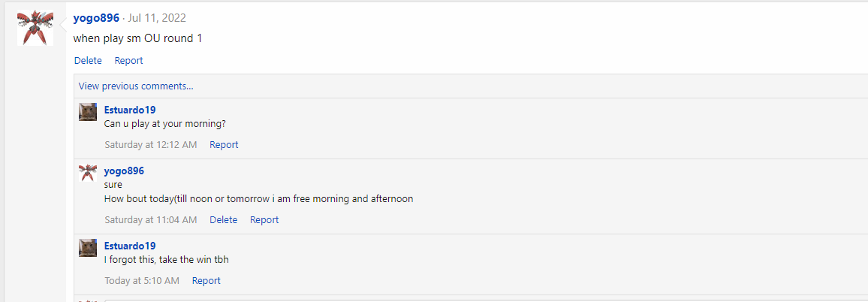The image size is (868, 302).
Task: Click yogo896 username above 'sure' comment
Action: (x=124, y=171)
